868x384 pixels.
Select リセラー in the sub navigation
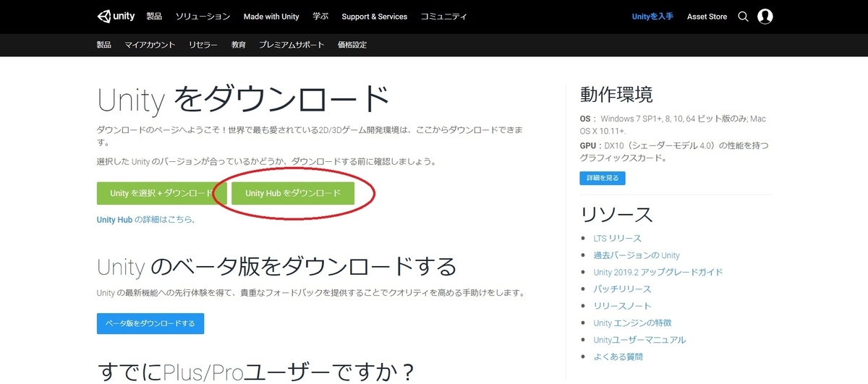tap(203, 45)
